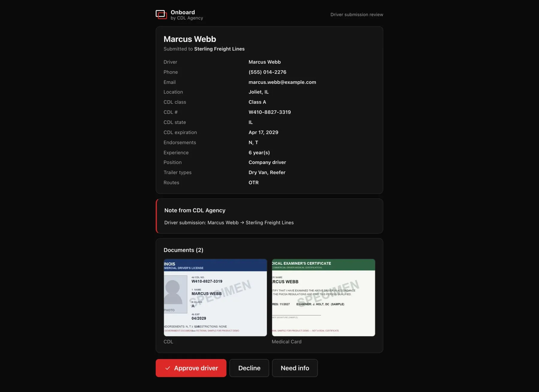Select the driver submission note text
Viewport: 539px width, 392px height.
click(x=229, y=223)
